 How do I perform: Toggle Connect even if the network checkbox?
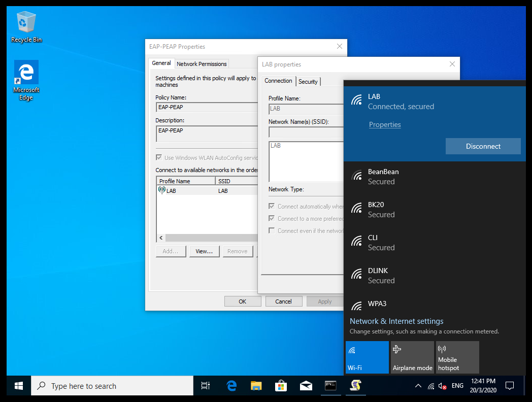(x=272, y=230)
